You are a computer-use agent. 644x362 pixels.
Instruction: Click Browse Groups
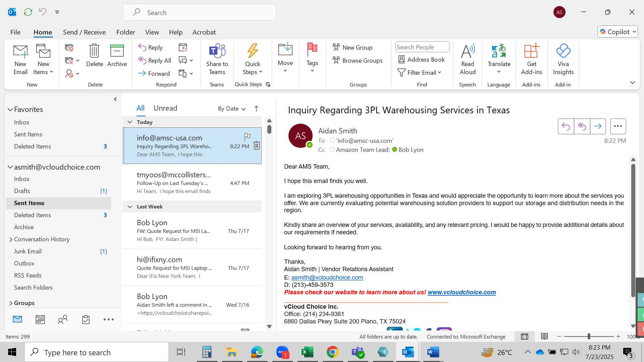point(358,60)
